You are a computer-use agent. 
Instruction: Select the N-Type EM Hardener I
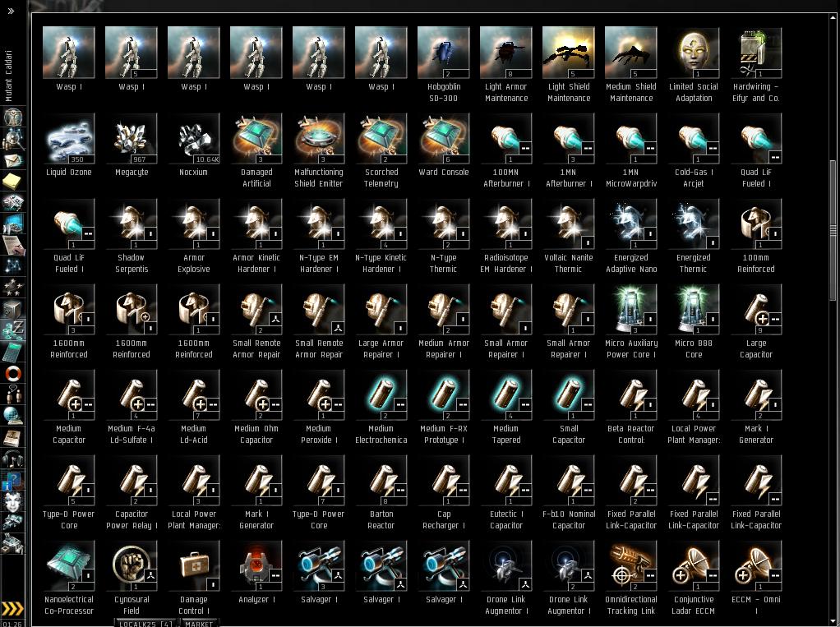point(319,237)
